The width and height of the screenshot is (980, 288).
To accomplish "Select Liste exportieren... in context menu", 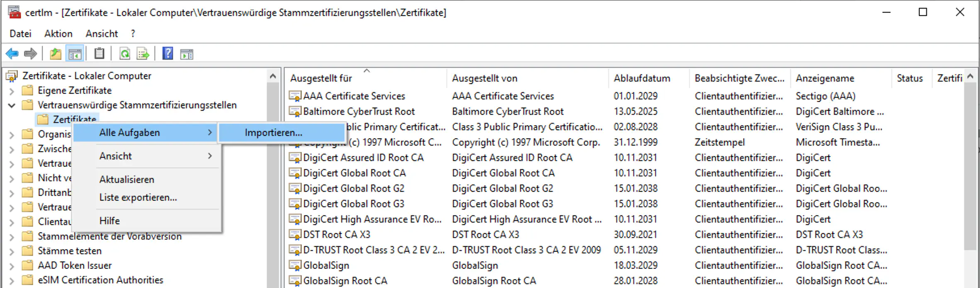I will [138, 198].
